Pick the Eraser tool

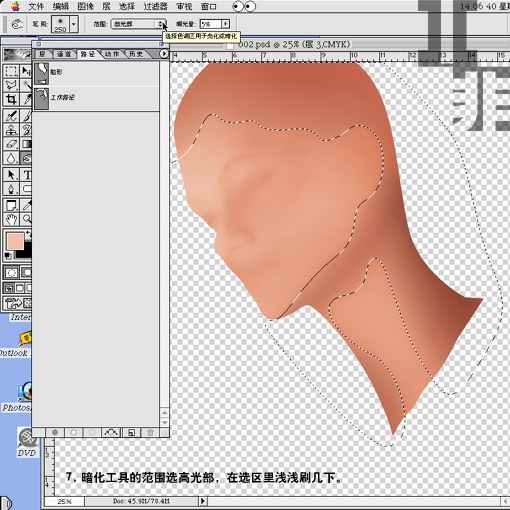(11, 144)
